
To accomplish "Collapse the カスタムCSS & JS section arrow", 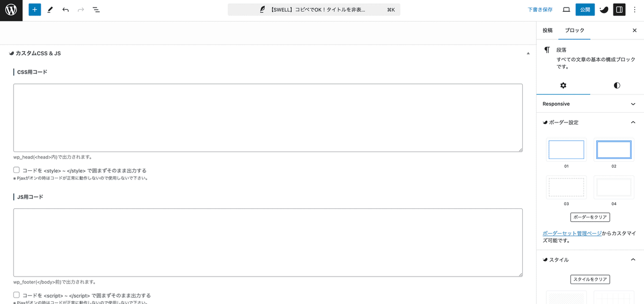I will coord(528,54).
